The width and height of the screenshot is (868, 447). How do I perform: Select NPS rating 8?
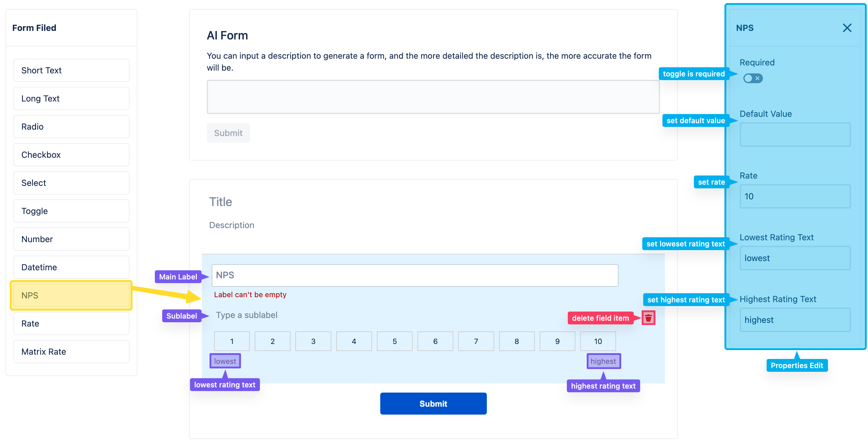coord(516,341)
